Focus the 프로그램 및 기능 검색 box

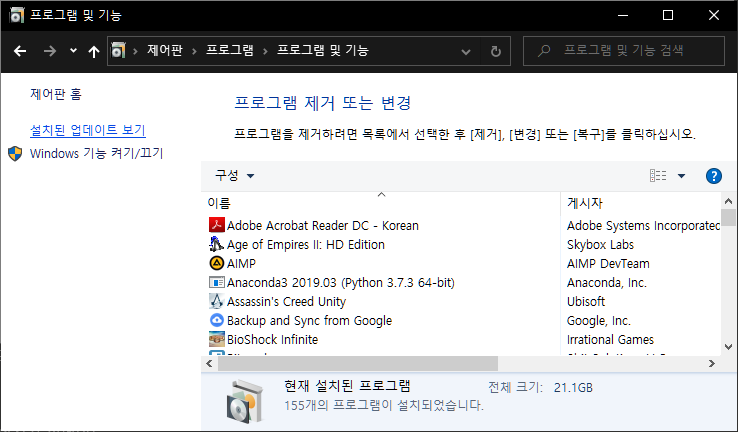624,50
